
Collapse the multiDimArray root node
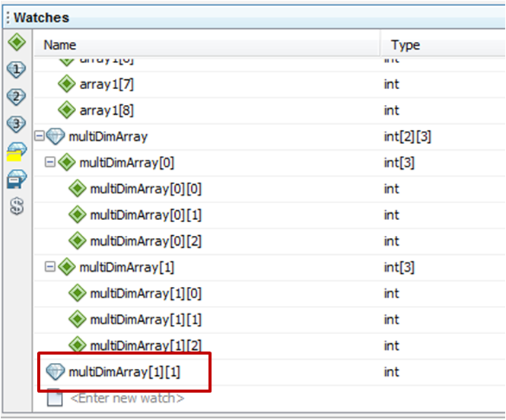tap(39, 137)
